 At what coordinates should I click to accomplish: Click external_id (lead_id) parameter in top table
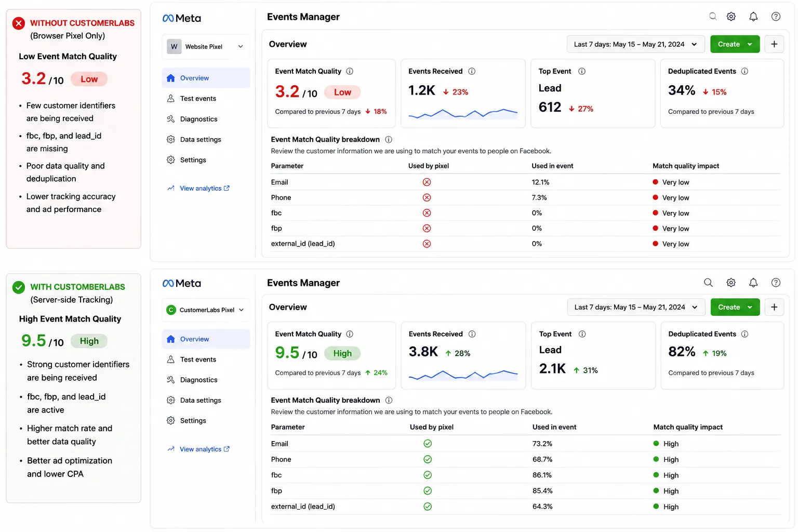pos(303,244)
